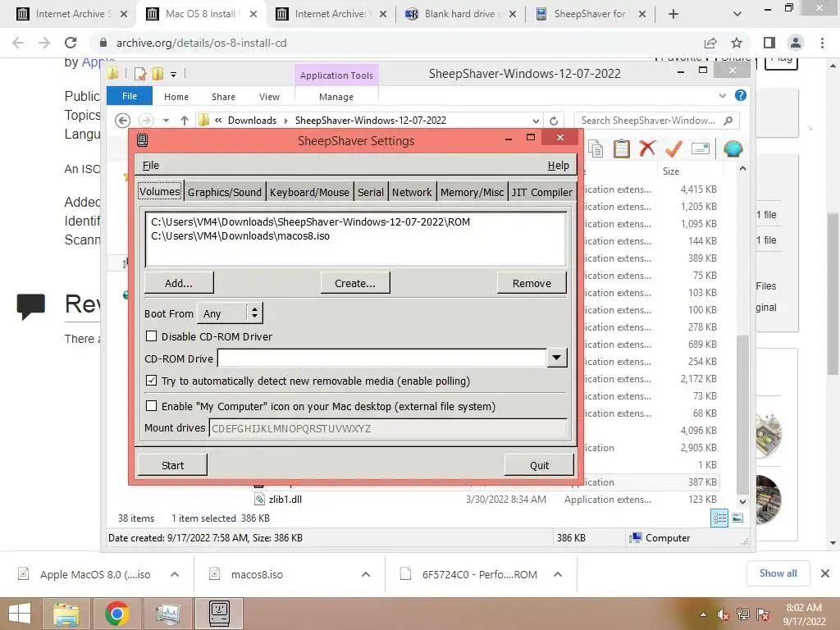Switch to the Network tab
The width and height of the screenshot is (840, 630).
(412, 192)
